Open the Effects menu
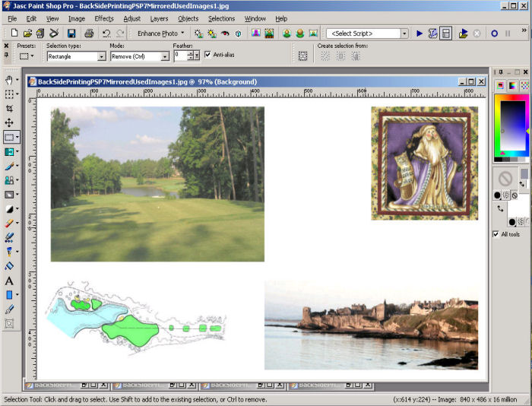 point(104,18)
